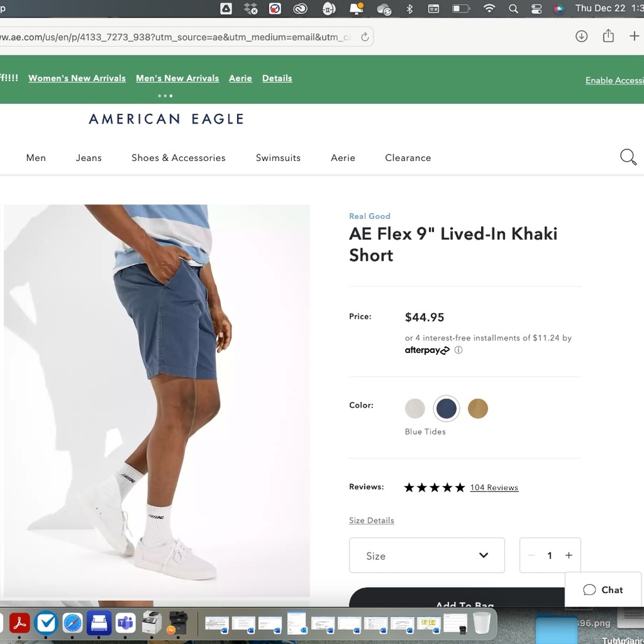Open Adobe Acrobat from the dock
Screen dimensions: 644x644
coord(19,623)
